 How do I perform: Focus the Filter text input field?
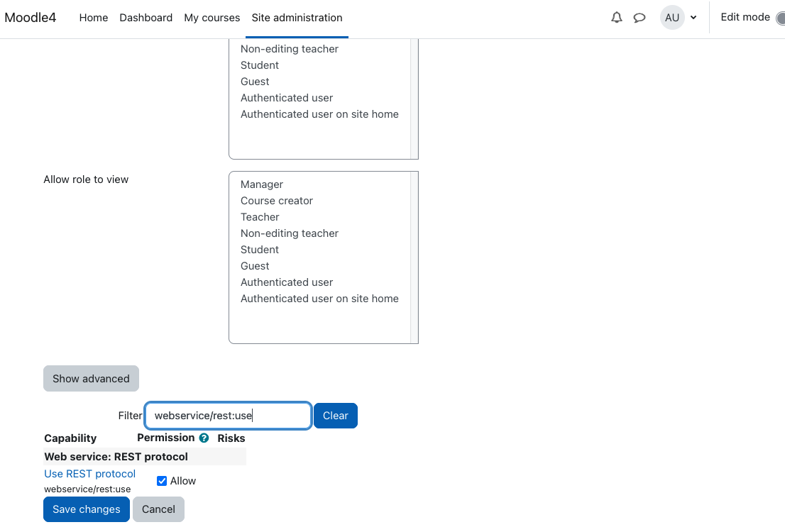229,416
